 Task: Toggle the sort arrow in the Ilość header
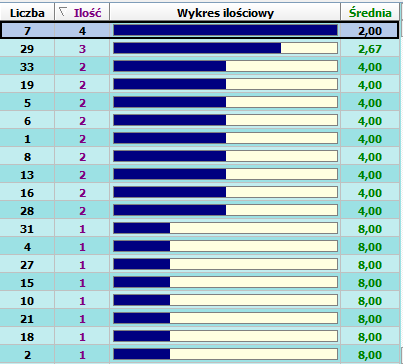62,12
